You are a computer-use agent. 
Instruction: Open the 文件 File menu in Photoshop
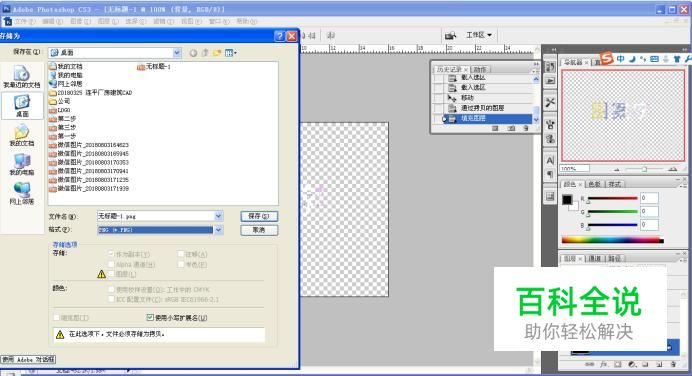coord(25,21)
